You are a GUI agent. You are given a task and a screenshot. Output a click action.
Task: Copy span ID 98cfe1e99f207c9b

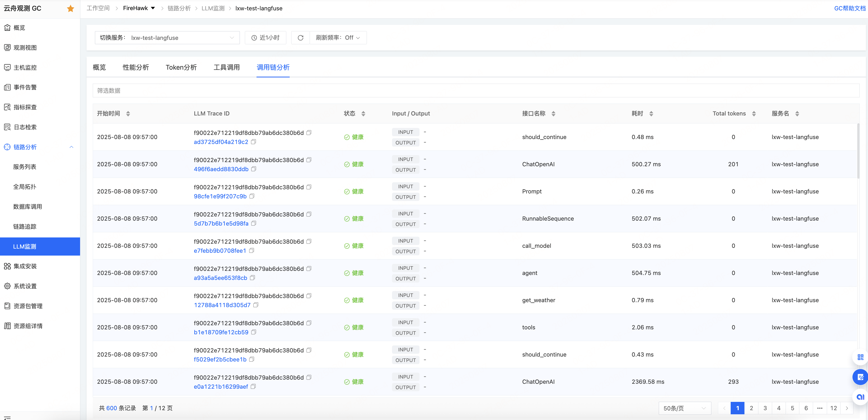pos(252,196)
